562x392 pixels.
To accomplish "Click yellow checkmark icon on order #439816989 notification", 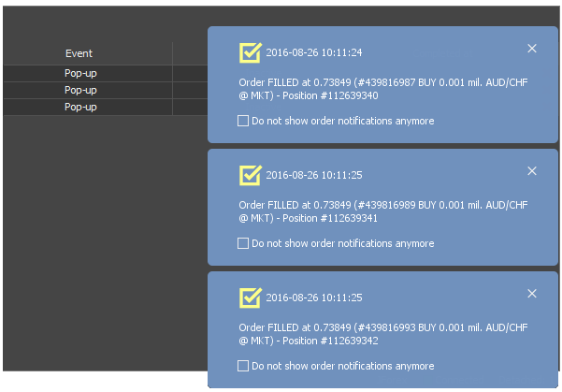I will pyautogui.click(x=251, y=175).
